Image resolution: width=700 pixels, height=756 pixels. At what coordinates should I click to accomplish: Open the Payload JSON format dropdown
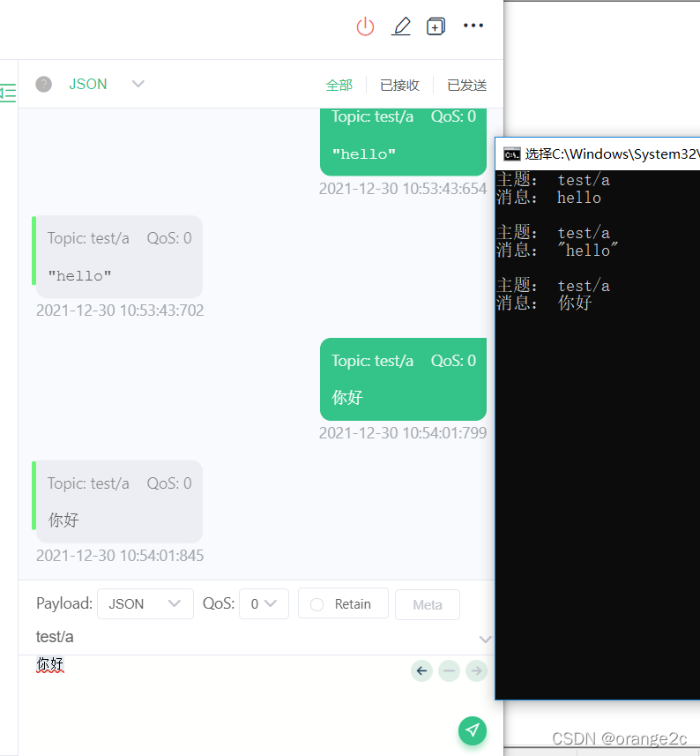[145, 603]
